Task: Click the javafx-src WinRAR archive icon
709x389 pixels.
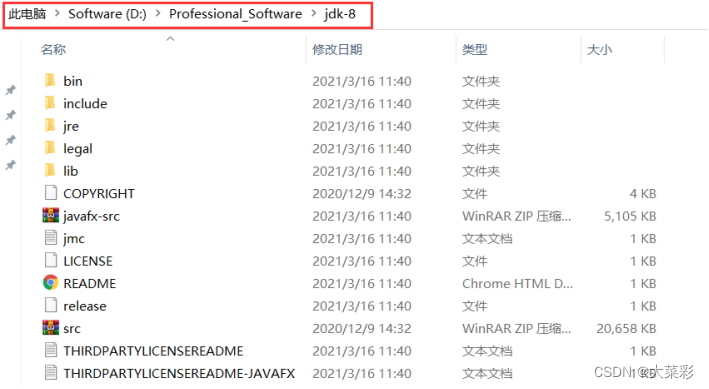Action: tap(51, 215)
